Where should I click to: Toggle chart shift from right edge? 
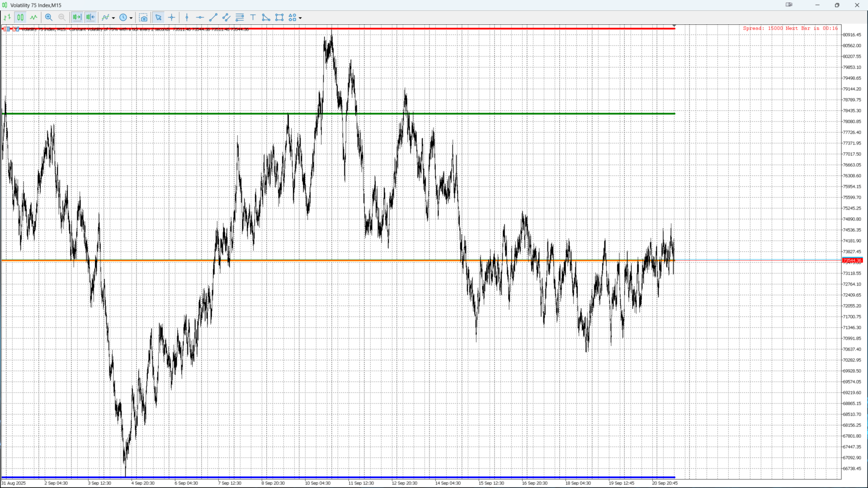(90, 18)
